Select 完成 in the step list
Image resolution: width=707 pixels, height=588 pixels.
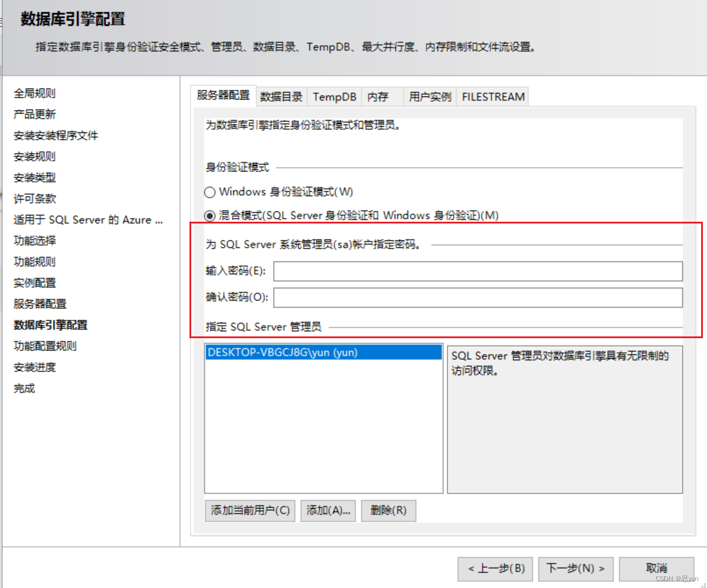click(x=25, y=388)
